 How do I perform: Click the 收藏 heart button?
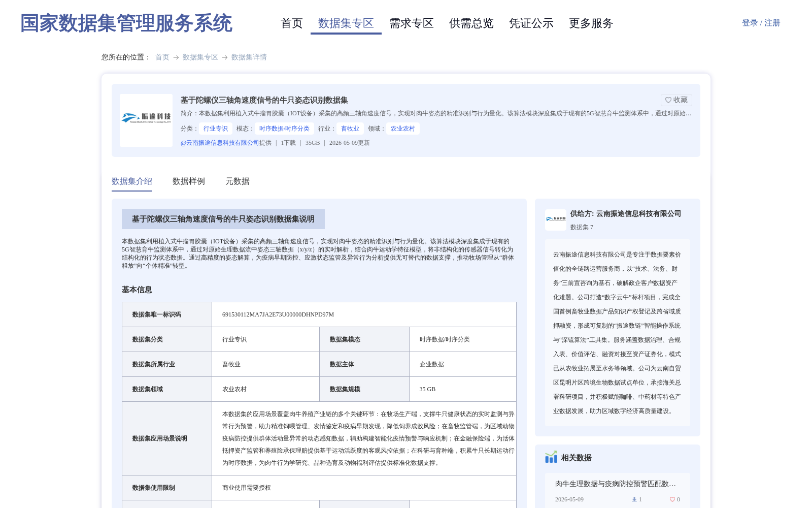pyautogui.click(x=676, y=100)
